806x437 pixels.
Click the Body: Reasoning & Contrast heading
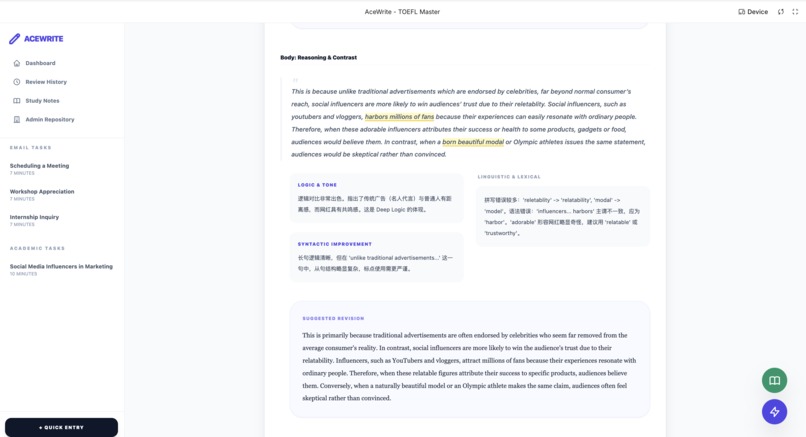(x=319, y=58)
